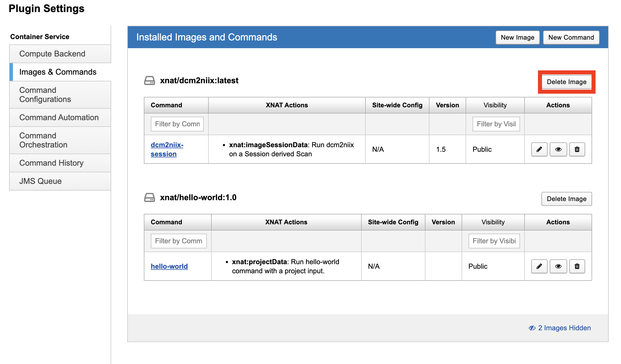Select JMS Queue in sidebar
Viewport: 621px width, 364px height.
tap(40, 181)
